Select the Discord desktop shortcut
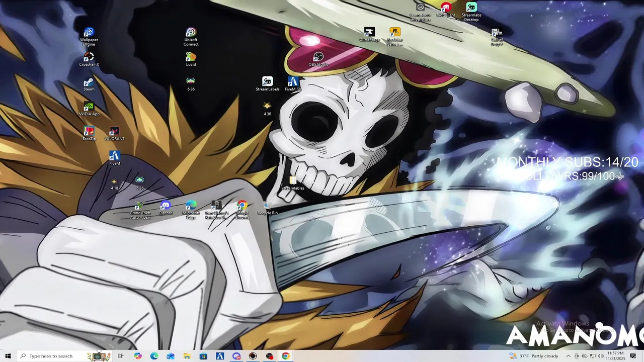This screenshot has width=644, height=362. click(166, 208)
